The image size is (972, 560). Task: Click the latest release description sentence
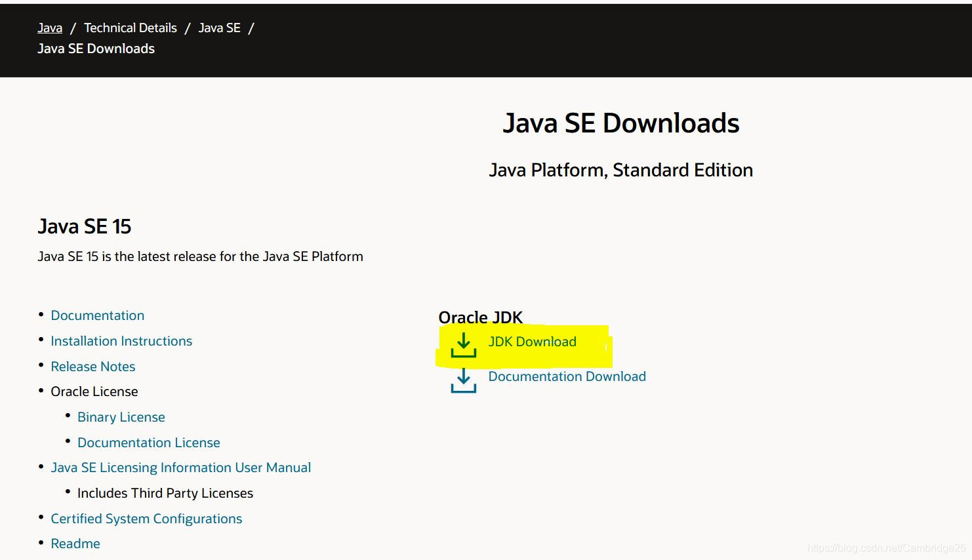point(200,256)
